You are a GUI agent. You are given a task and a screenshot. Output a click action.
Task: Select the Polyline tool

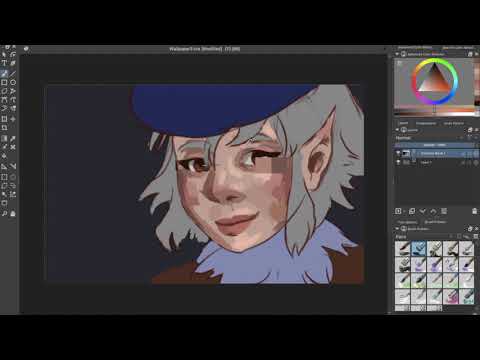(13, 91)
